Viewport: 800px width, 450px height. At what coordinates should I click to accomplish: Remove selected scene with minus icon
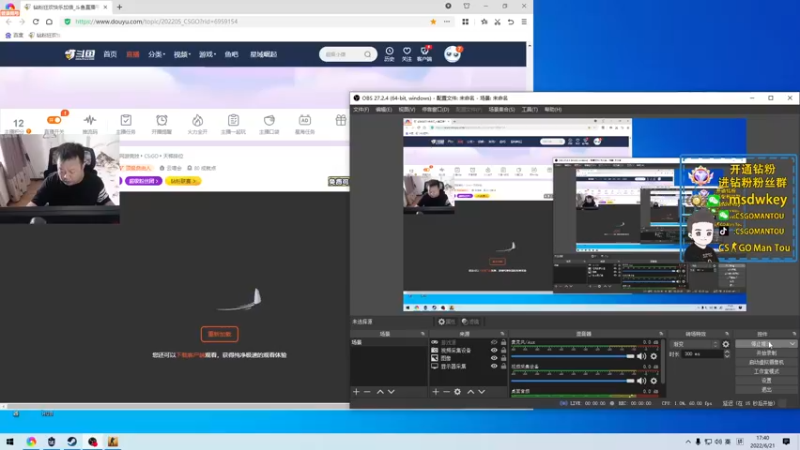[367, 392]
